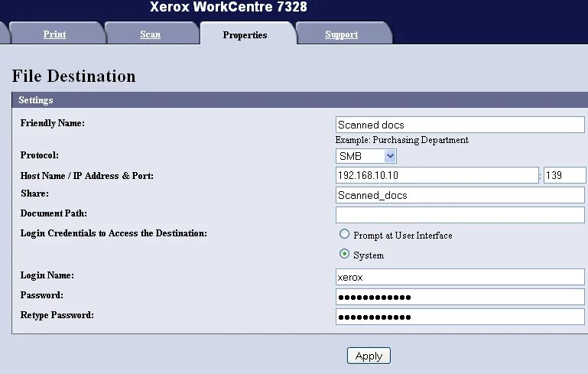Click the Retype Password label

(57, 315)
